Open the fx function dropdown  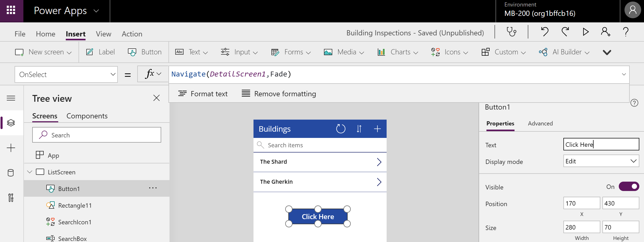point(153,74)
